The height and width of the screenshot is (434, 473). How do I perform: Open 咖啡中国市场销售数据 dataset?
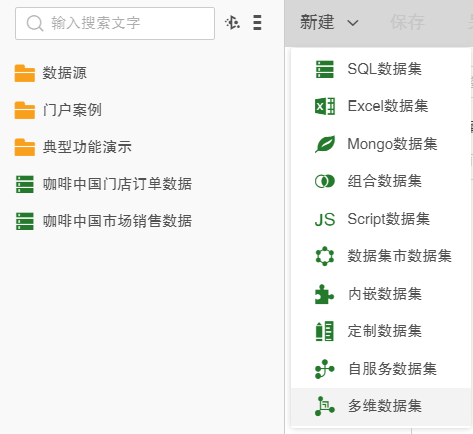pos(104,221)
